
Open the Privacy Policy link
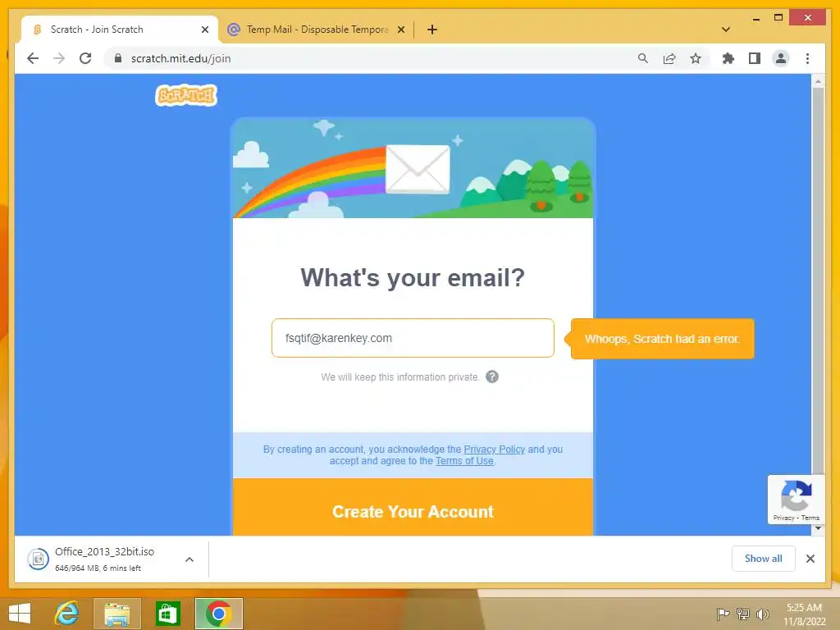pos(494,450)
